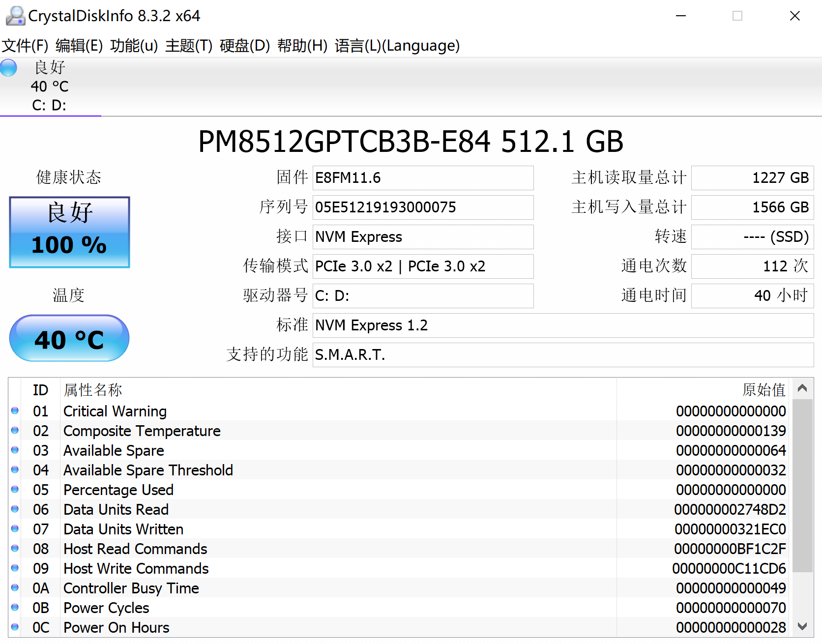Click status dot for Data Units Written
Screen dimensions: 822x644
15,528
